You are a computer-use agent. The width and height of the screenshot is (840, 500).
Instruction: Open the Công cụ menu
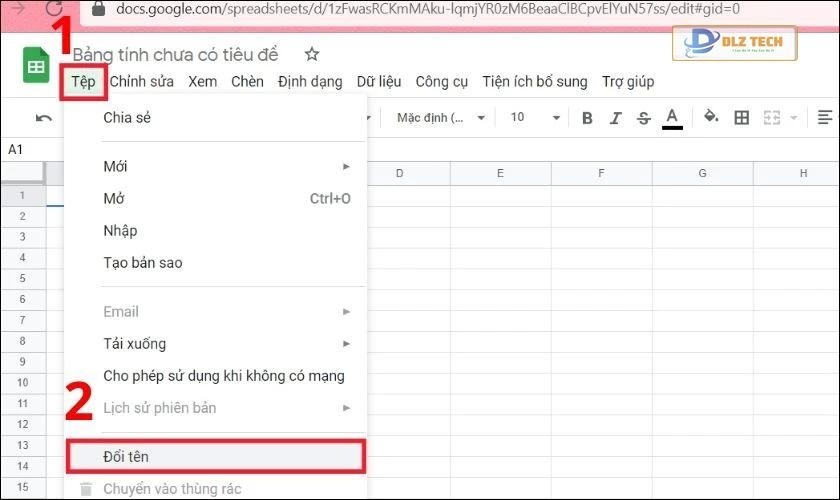(x=441, y=82)
